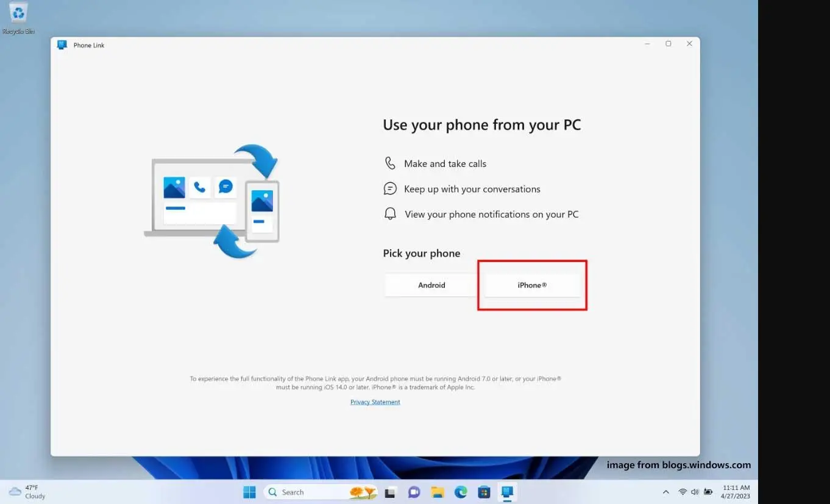Open the clock and date showing 11:11 AM

coord(736,492)
